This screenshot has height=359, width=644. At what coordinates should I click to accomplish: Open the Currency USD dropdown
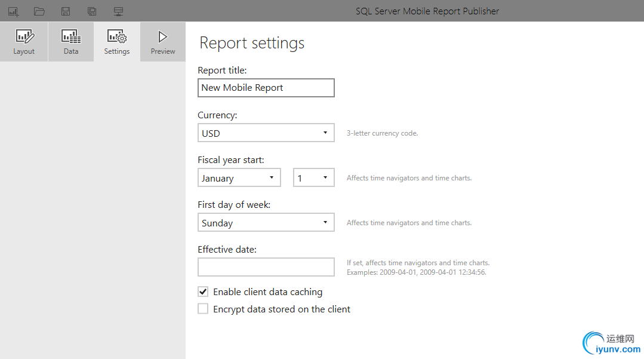(x=266, y=133)
